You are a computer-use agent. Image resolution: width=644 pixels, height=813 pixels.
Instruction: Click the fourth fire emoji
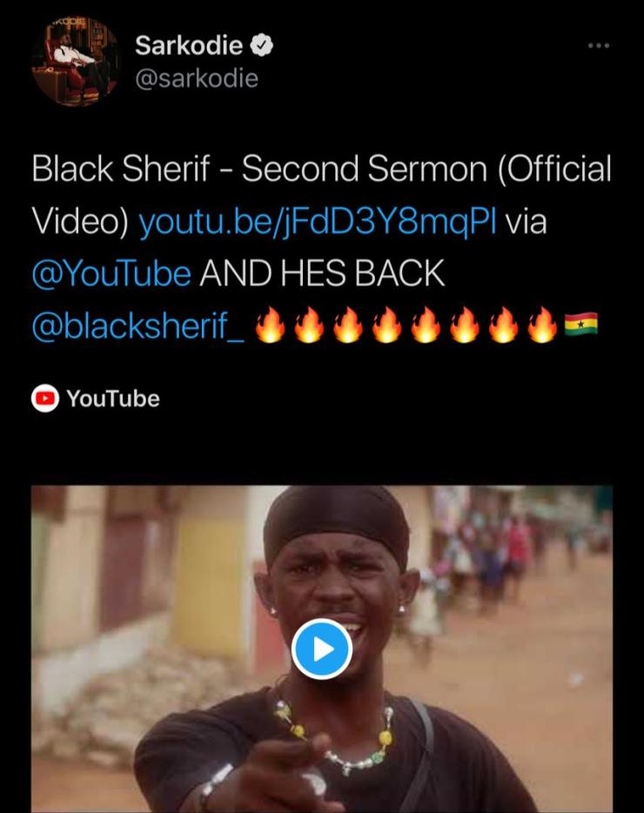click(386, 325)
